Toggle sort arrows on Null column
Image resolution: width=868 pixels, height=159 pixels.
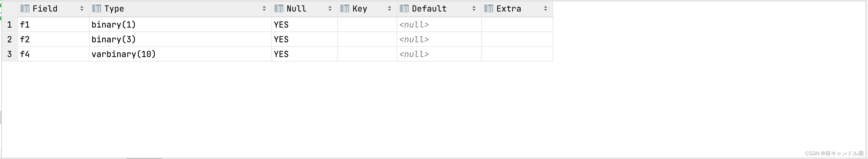(x=330, y=9)
